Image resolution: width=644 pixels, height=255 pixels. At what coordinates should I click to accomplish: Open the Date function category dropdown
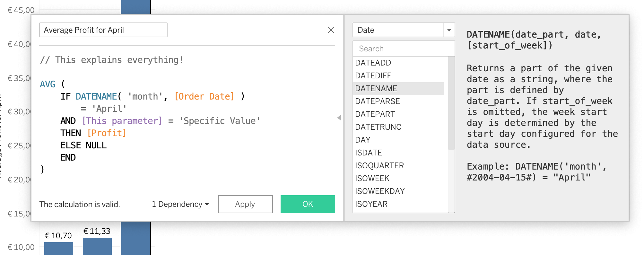(449, 30)
